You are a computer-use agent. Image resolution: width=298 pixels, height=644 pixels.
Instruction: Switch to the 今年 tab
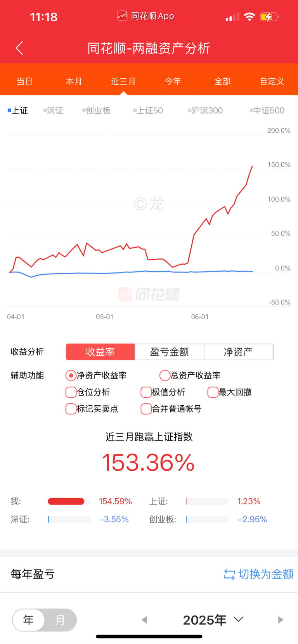[173, 81]
